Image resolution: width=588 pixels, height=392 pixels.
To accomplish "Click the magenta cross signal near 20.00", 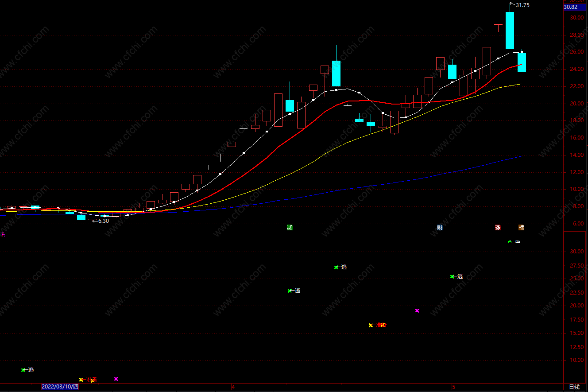I will (417, 311).
